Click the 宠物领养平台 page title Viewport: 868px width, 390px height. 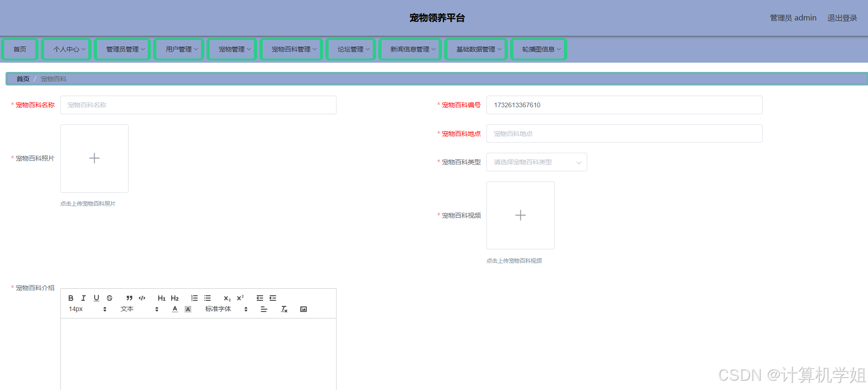pyautogui.click(x=437, y=18)
